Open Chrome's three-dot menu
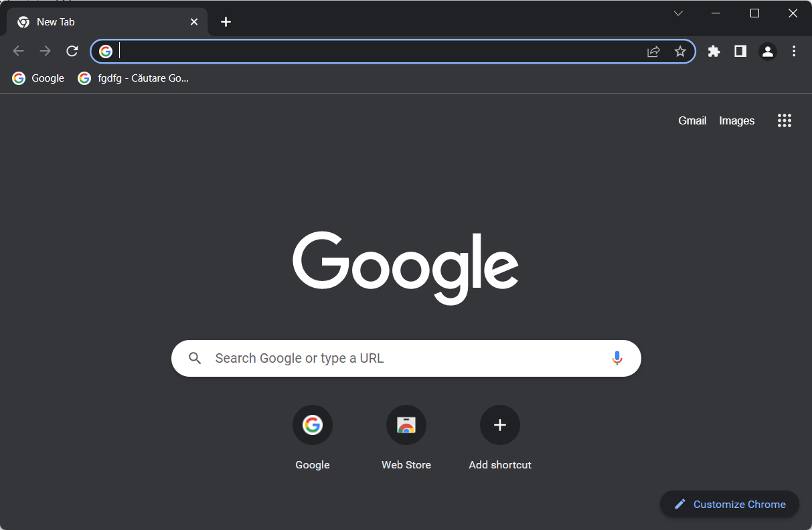Viewport: 812px width, 530px height. pyautogui.click(x=794, y=51)
